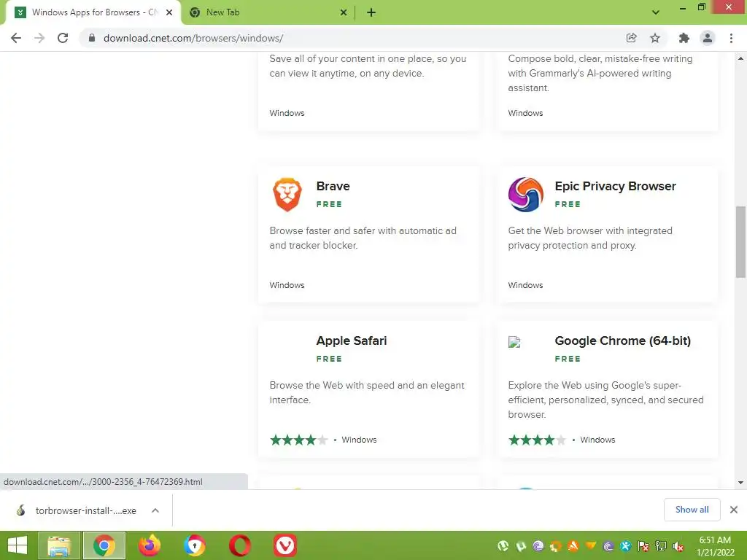Open the Action Center flag tray icon

coord(643,546)
